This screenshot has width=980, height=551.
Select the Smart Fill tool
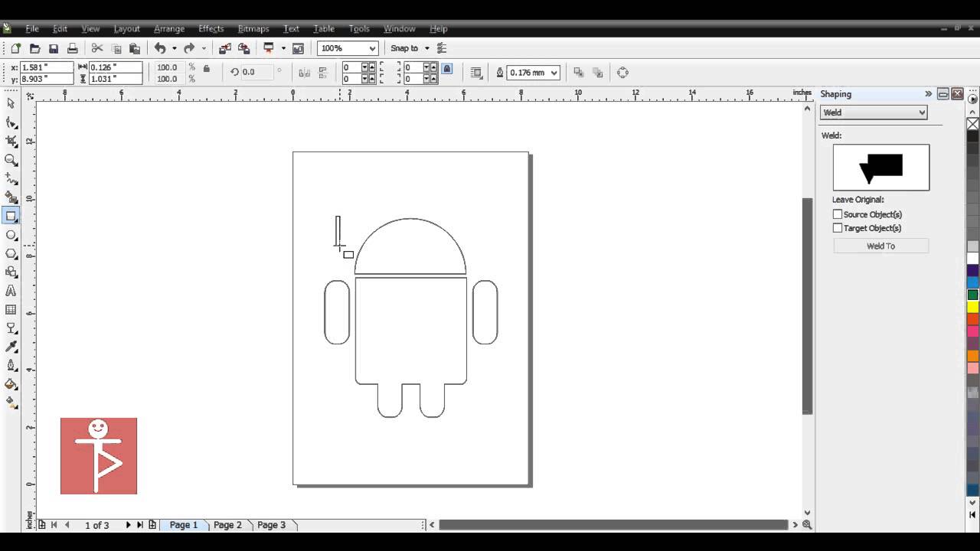(11, 197)
